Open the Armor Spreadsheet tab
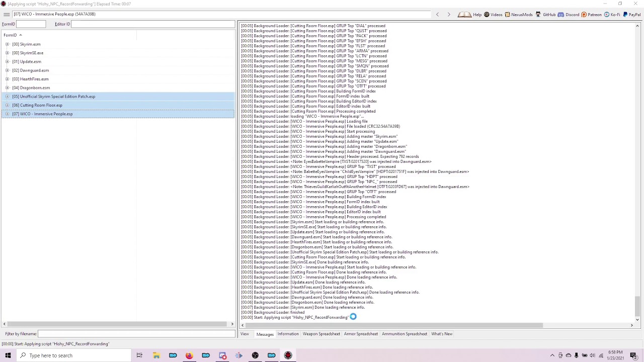Screen dimensions: 644x362 (x=361, y=334)
